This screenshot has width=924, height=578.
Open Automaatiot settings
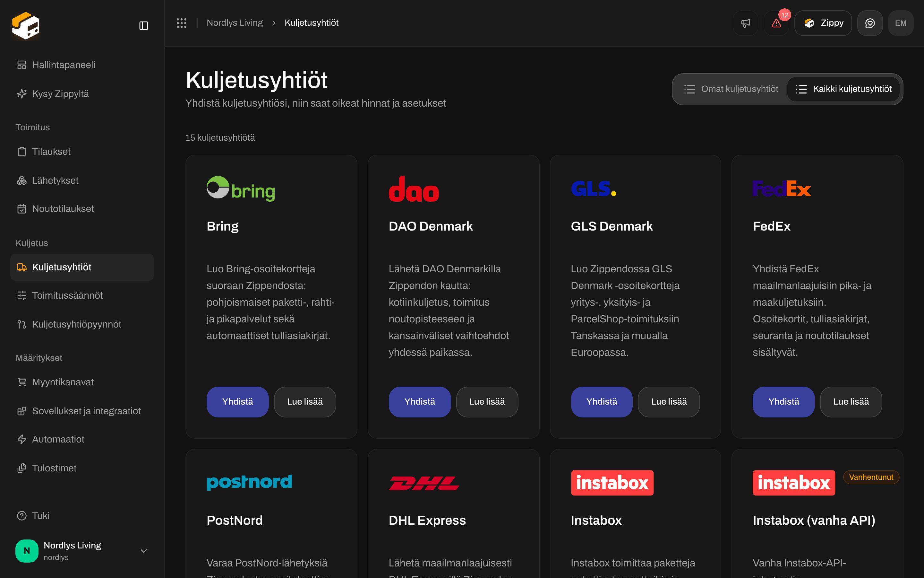pos(82,439)
